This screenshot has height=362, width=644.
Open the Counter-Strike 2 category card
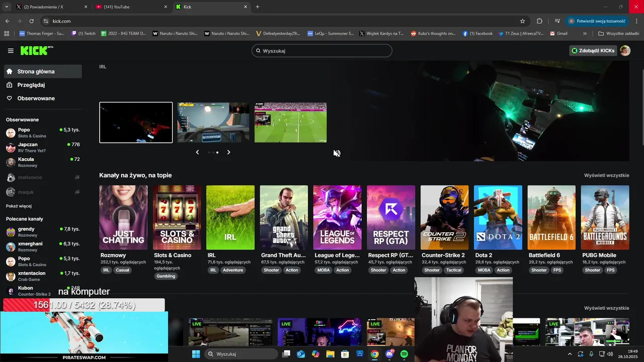[444, 218]
